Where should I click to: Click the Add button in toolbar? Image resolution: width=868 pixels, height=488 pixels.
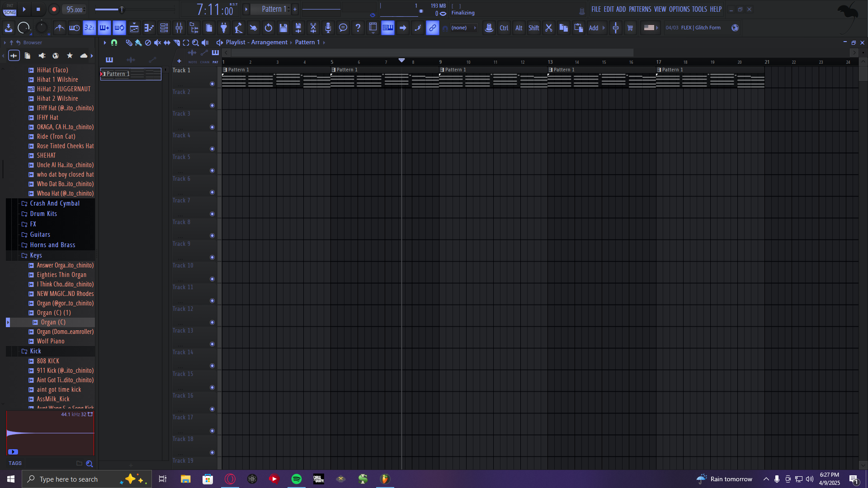click(594, 28)
